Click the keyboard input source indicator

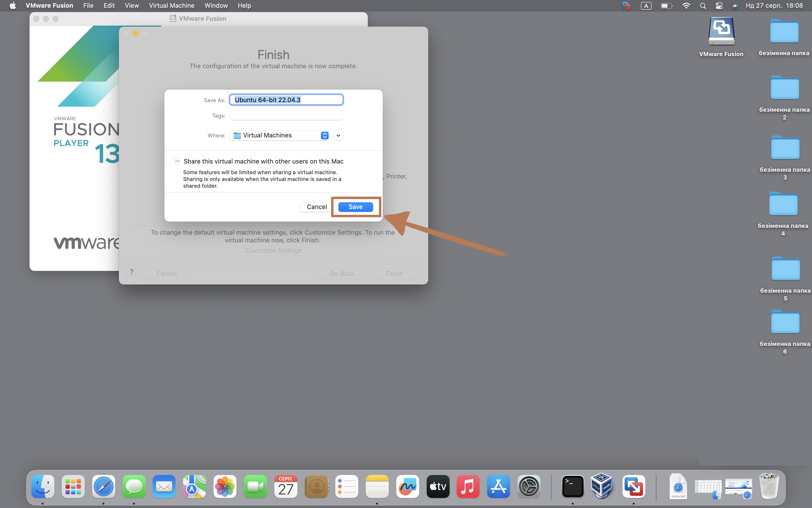point(646,5)
